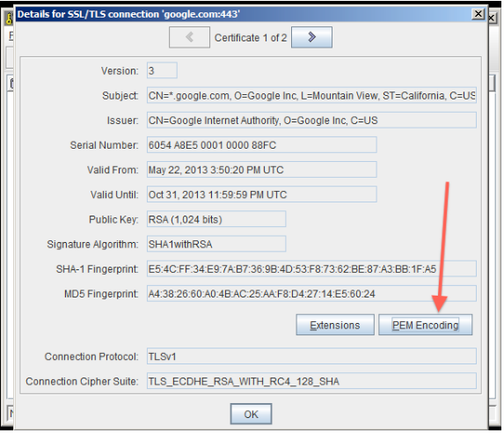View the PEM Encoding of the certificate

[x=425, y=325]
